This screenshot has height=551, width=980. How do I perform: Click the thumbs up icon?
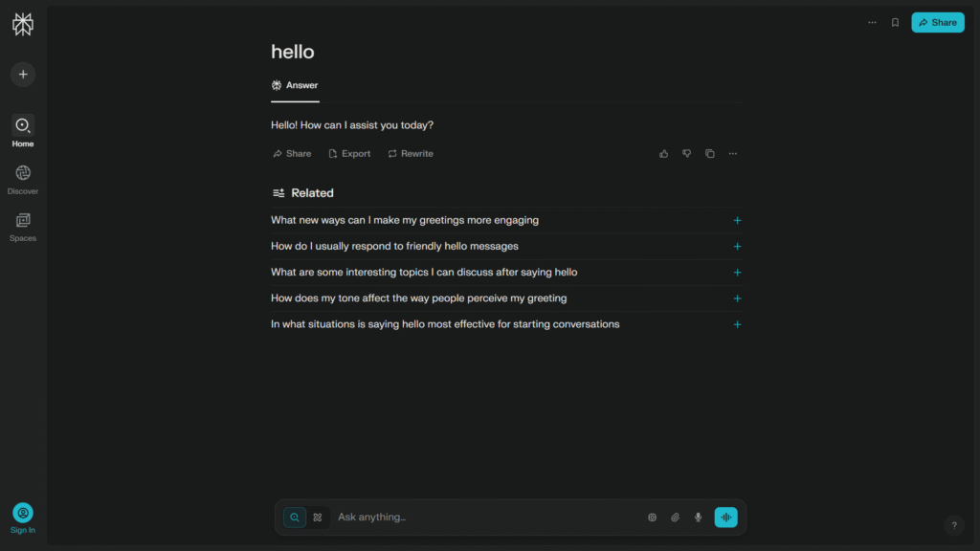tap(664, 154)
